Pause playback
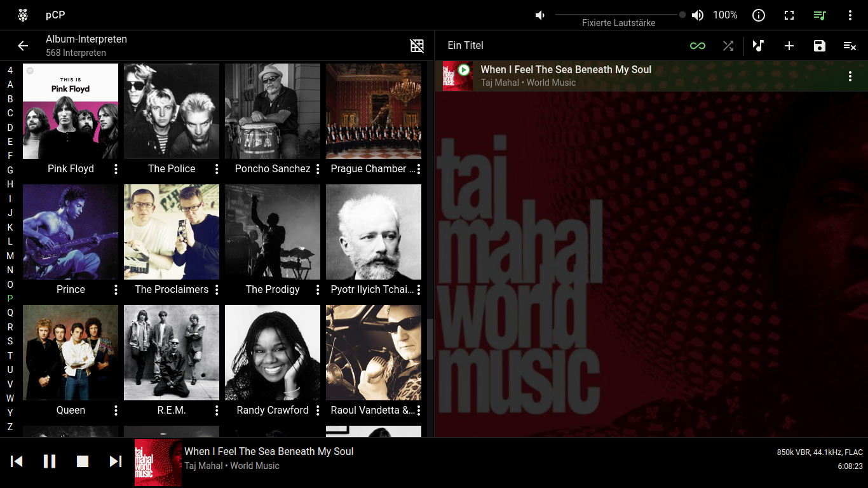The image size is (868, 488). 50,461
